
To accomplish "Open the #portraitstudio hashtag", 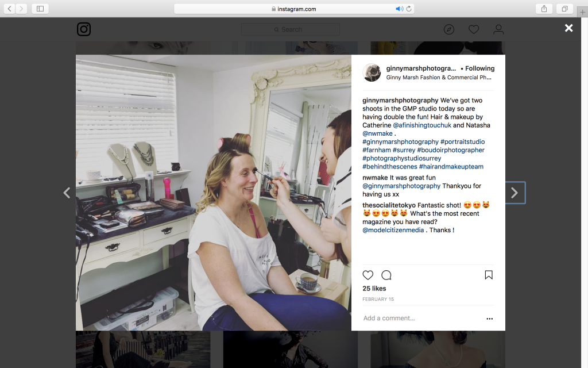I will 462,141.
